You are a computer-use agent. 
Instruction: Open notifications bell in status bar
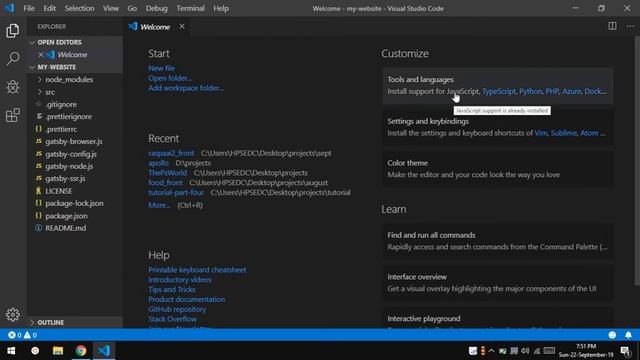coord(628,335)
